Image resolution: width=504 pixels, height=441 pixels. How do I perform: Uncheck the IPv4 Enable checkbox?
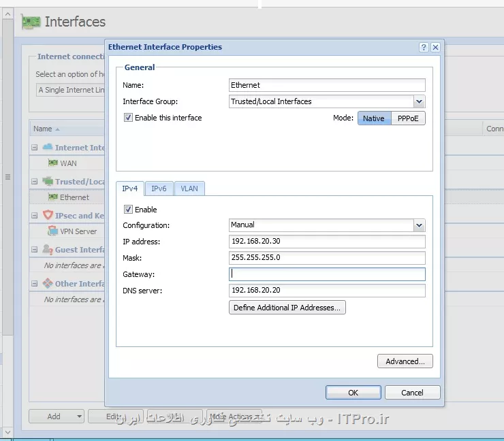click(128, 210)
